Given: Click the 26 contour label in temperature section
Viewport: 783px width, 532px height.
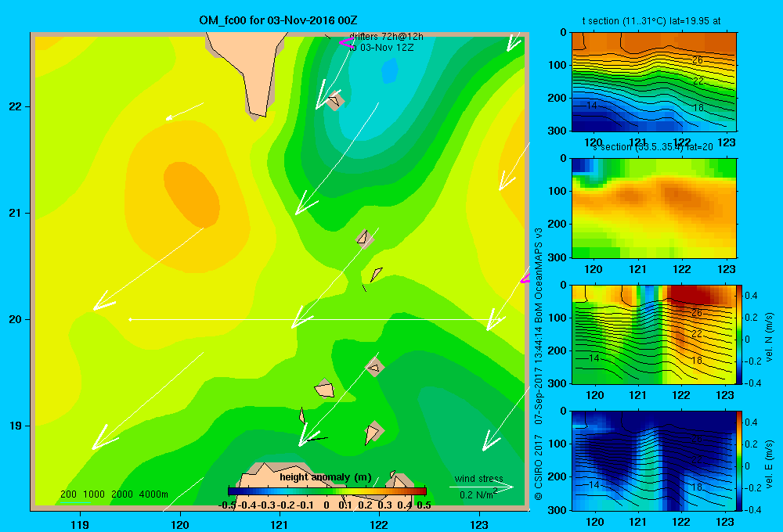Looking at the screenshot, I should point(698,60).
